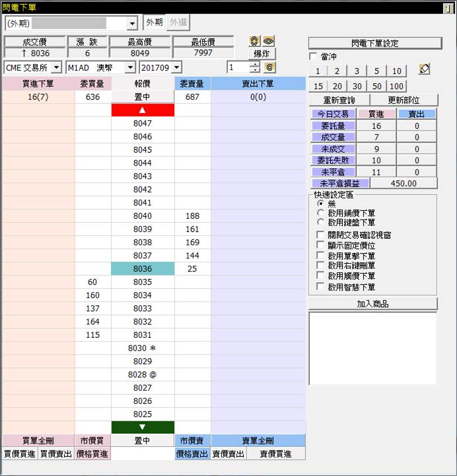Click 買單全刪 to cancel all buy orders

[38, 440]
